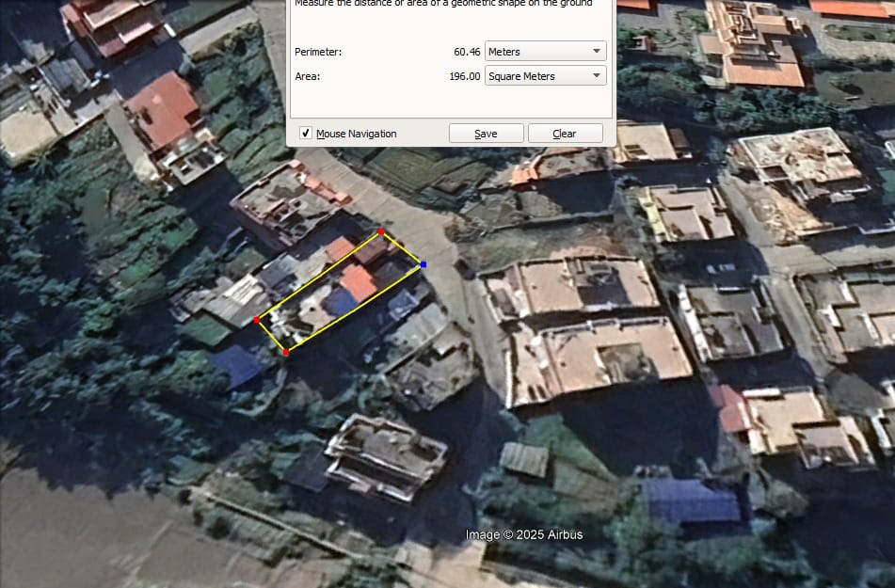The width and height of the screenshot is (895, 588).
Task: Click the leftmost red polygon vertex
Action: click(x=257, y=320)
